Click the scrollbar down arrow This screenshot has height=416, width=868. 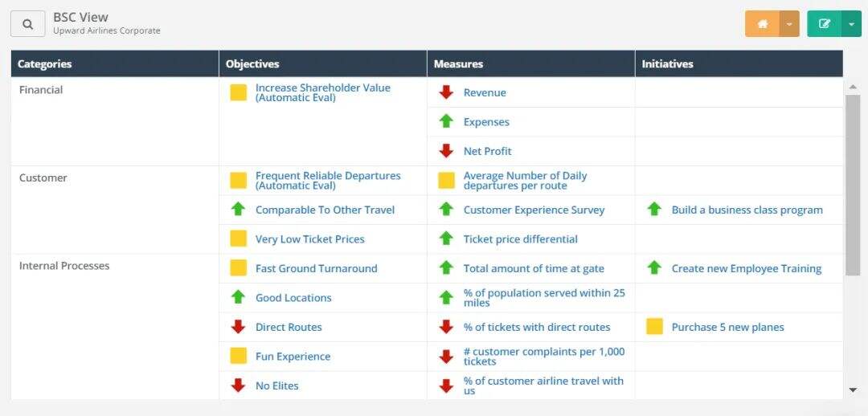pyautogui.click(x=853, y=390)
